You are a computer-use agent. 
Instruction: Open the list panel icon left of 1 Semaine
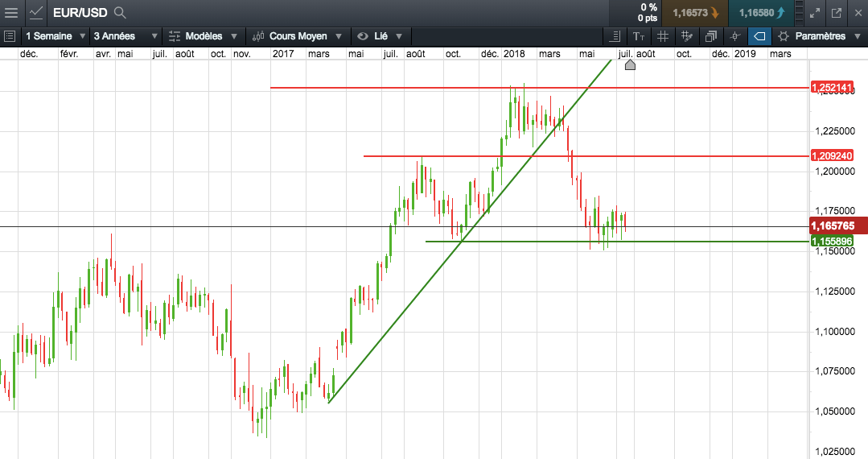click(10, 36)
